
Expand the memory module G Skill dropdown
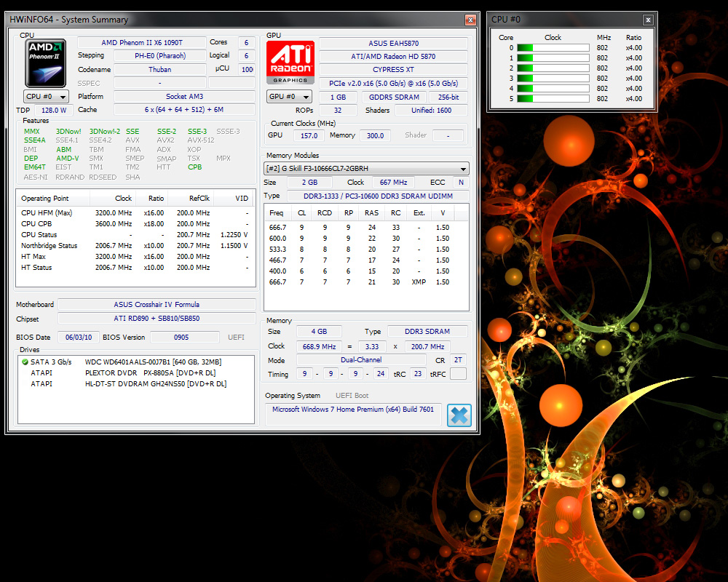point(366,169)
